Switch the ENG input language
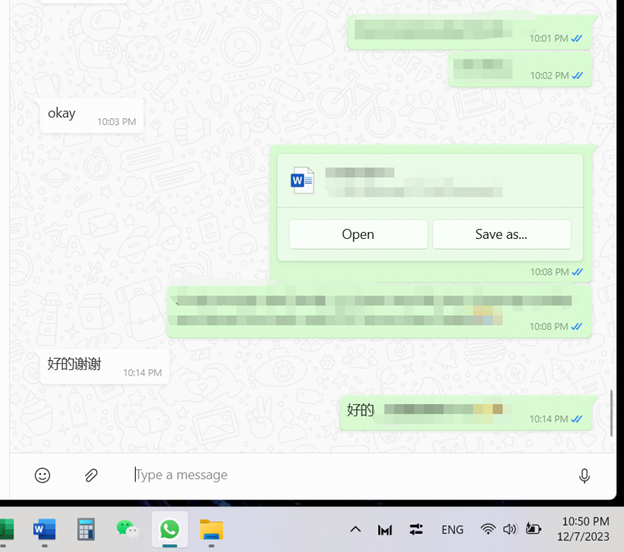Image resolution: width=624 pixels, height=552 pixels. coord(452,529)
